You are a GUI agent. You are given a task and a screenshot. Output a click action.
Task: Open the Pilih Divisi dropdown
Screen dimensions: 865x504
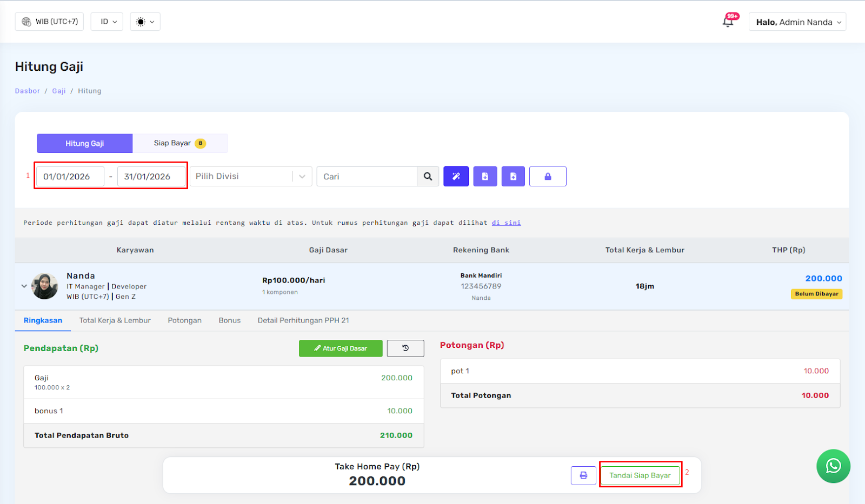251,177
